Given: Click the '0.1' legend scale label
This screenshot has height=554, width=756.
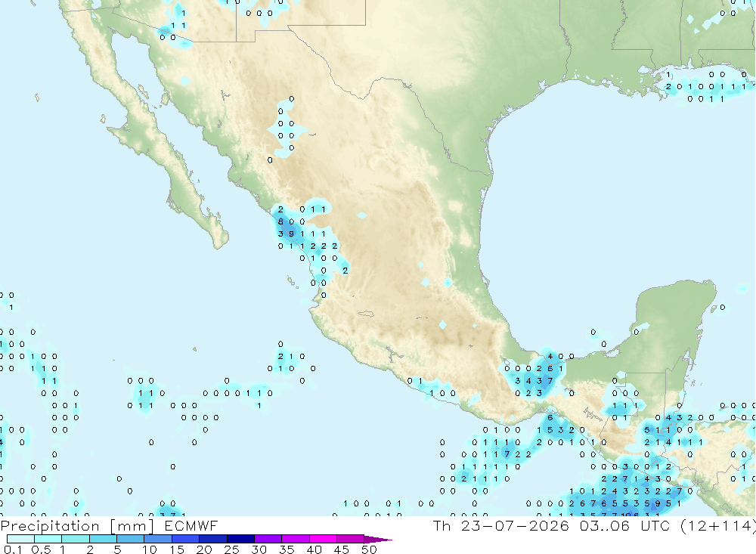Looking at the screenshot, I should click(x=13, y=549).
